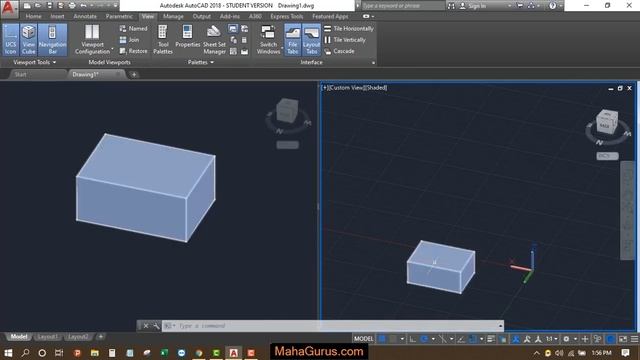The height and width of the screenshot is (360, 640).
Task: Click in the Type a command input
Action: pyautogui.click(x=333, y=326)
